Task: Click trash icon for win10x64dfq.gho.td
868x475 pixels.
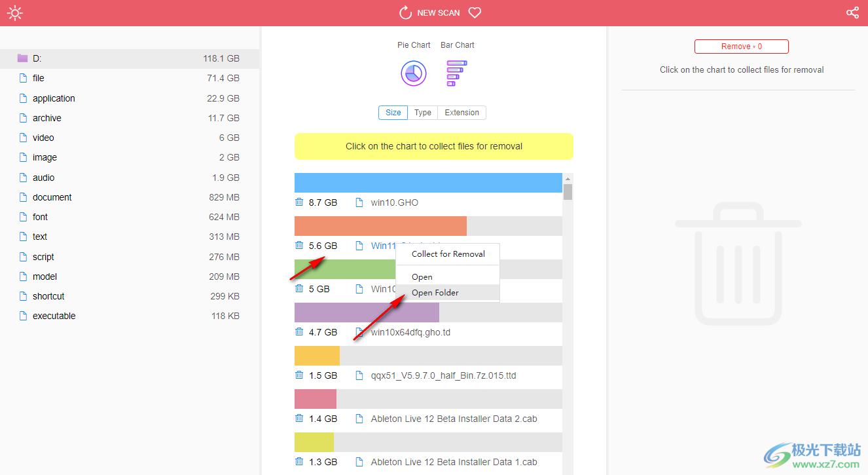Action: click(x=299, y=332)
